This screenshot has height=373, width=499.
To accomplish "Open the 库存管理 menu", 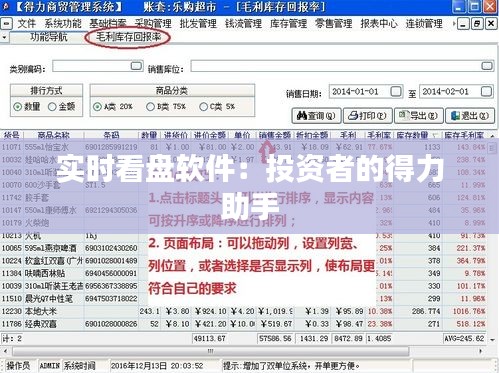I will (x=288, y=24).
